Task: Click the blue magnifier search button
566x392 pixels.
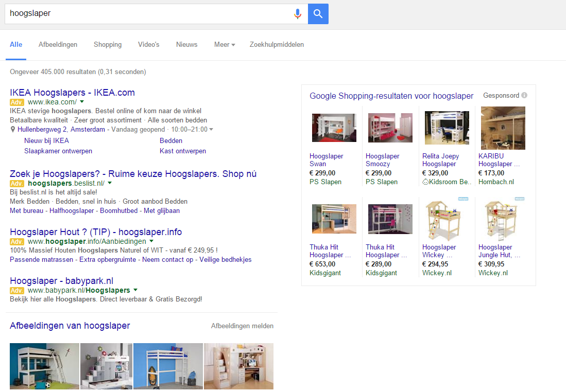Action: 318,14
